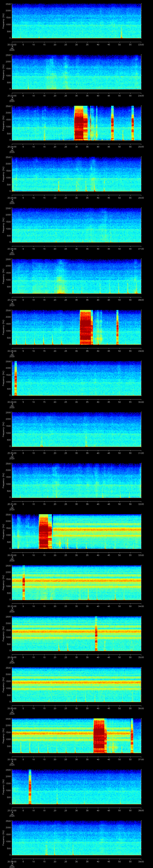Click the 20:26:00 start time label
The image size is (153, 868).
click(x=12, y=249)
